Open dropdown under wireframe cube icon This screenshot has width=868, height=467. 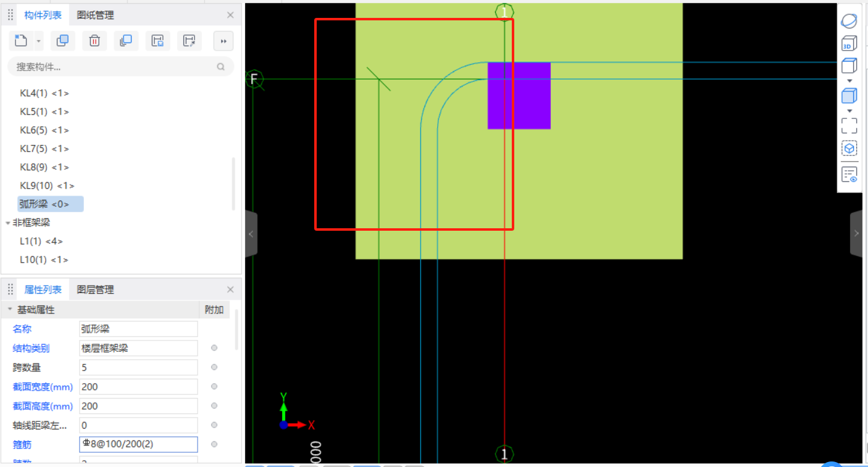849,81
